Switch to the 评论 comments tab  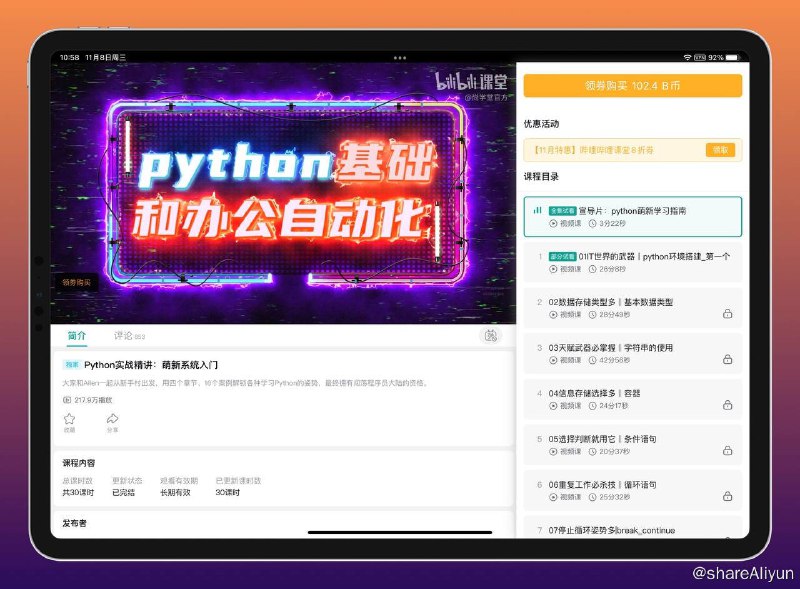tap(123, 335)
